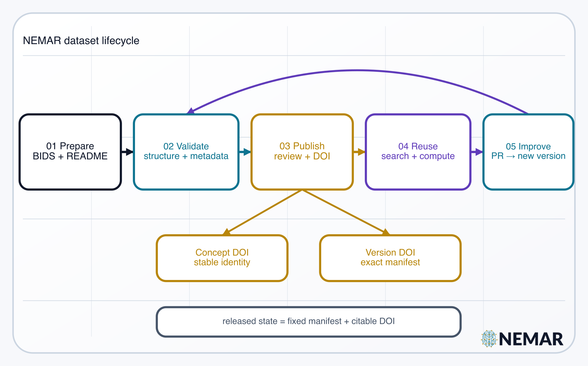Select the Concept DOI stable identity box
588x366 pixels.
[x=222, y=258]
